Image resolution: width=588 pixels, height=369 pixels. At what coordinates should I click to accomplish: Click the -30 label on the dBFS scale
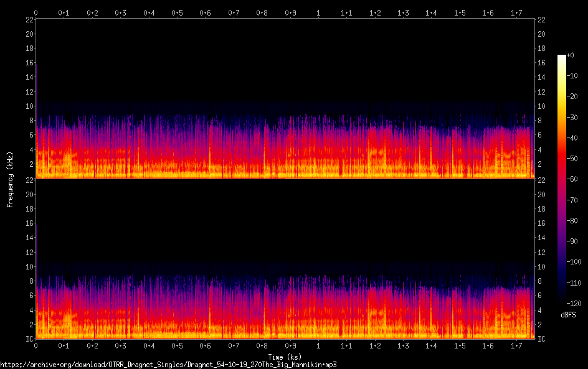tap(574, 118)
